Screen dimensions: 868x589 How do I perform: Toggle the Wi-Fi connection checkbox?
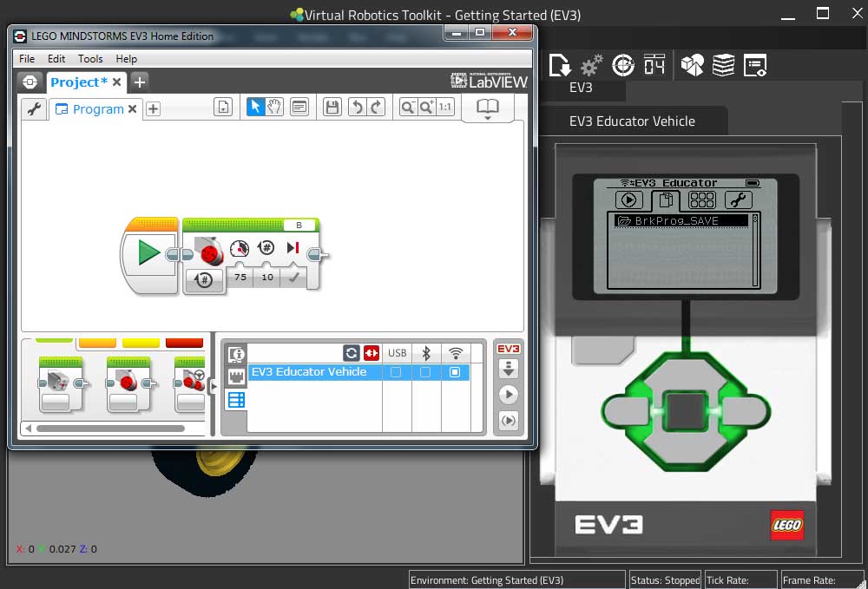pyautogui.click(x=455, y=372)
